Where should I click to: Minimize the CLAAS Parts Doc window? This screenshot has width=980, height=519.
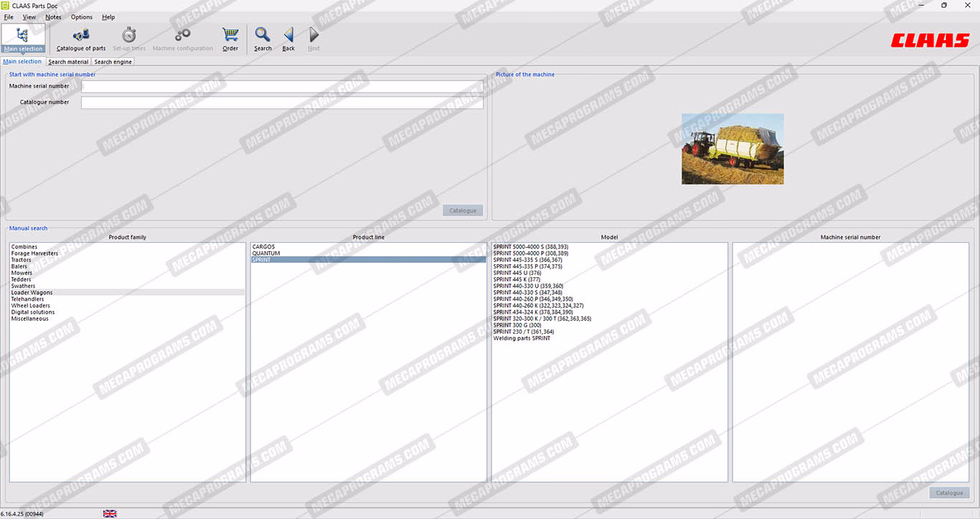pos(920,5)
